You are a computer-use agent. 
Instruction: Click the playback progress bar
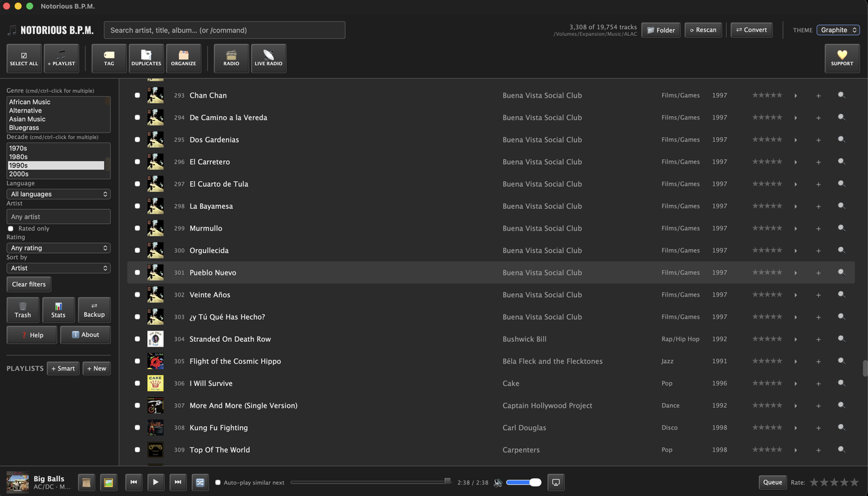(x=370, y=482)
